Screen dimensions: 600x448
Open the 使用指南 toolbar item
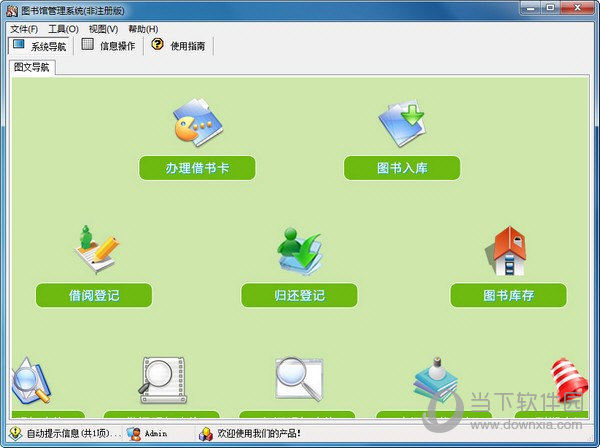pyautogui.click(x=178, y=46)
